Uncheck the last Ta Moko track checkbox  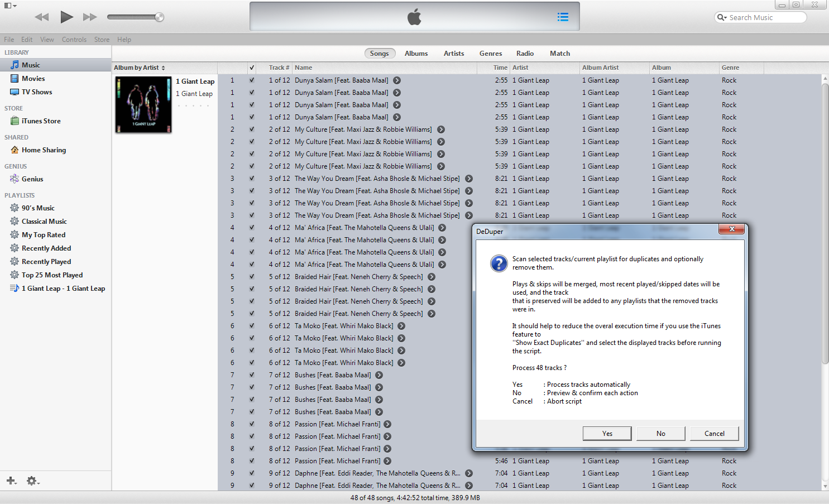pos(252,363)
